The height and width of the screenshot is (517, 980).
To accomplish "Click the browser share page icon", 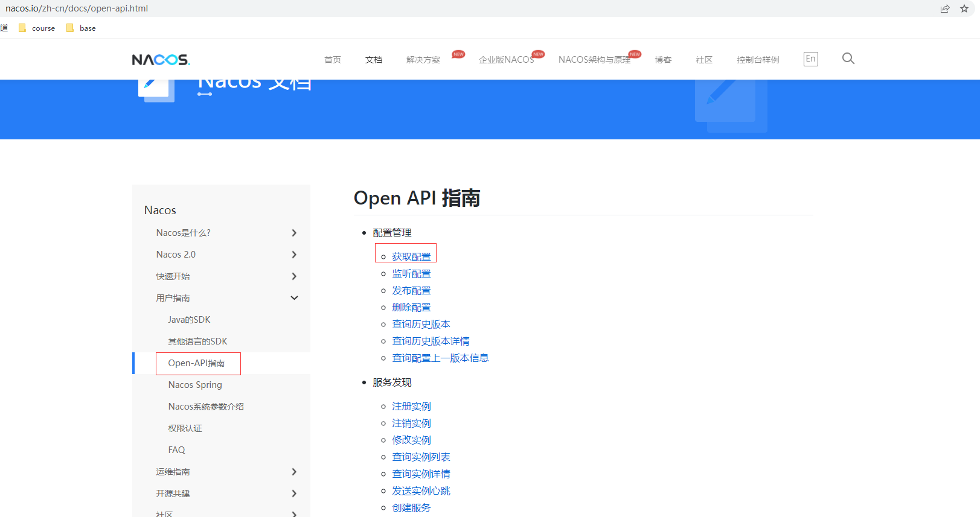I will pos(945,8).
